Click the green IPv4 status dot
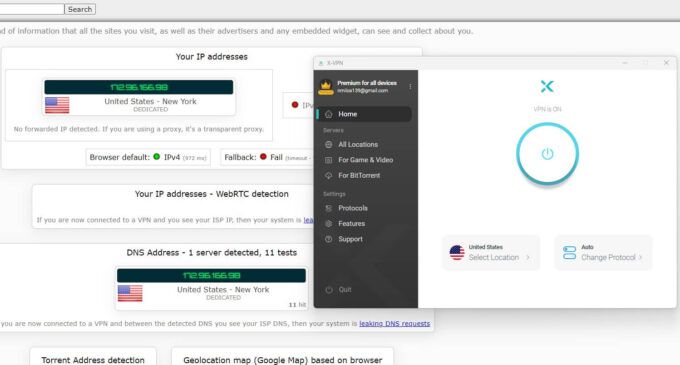 (157, 157)
